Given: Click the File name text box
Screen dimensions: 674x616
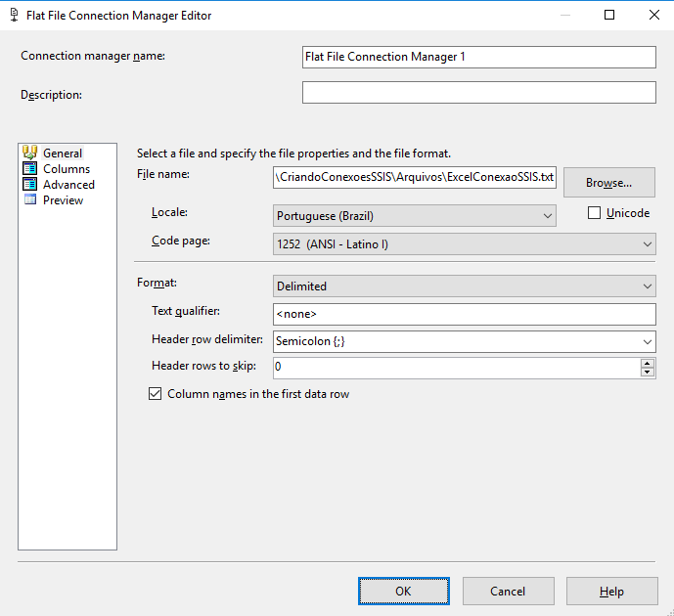Looking at the screenshot, I should pyautogui.click(x=415, y=177).
